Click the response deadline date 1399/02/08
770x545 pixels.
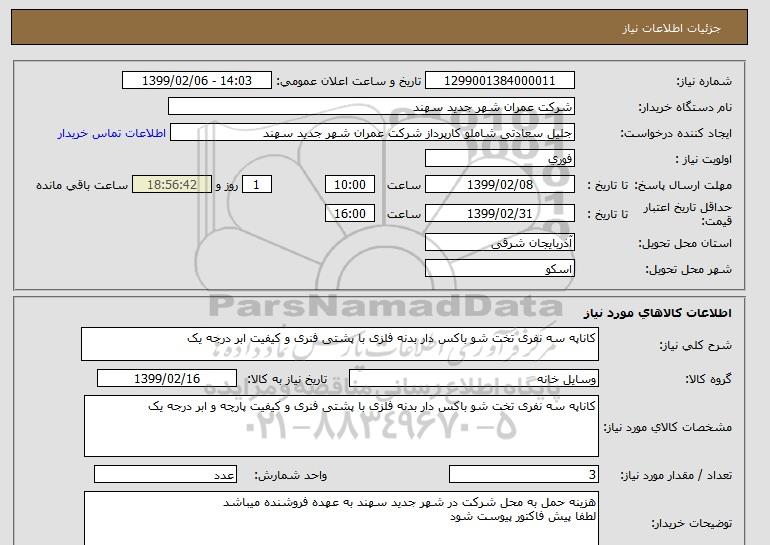pos(499,185)
